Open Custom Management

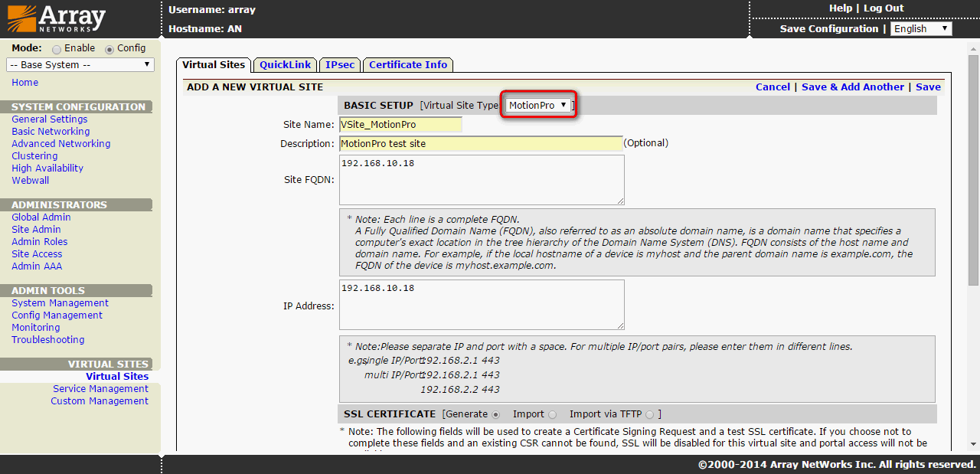tap(100, 401)
